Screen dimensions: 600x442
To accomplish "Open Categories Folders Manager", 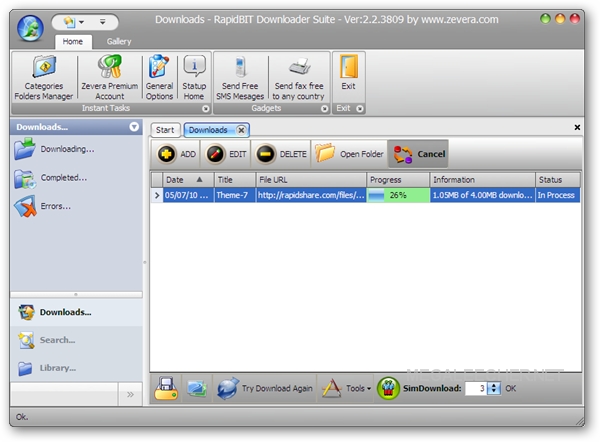I will click(x=44, y=78).
